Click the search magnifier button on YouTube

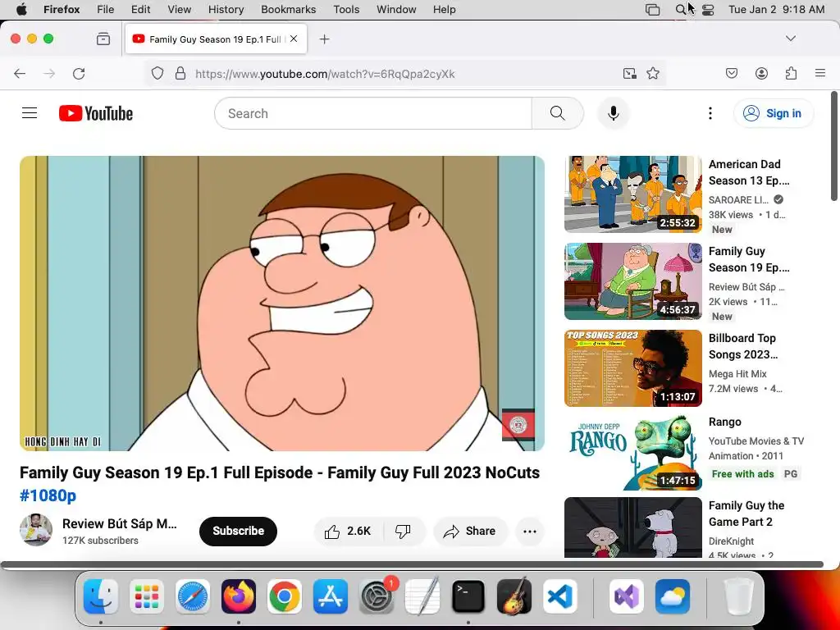pyautogui.click(x=557, y=113)
